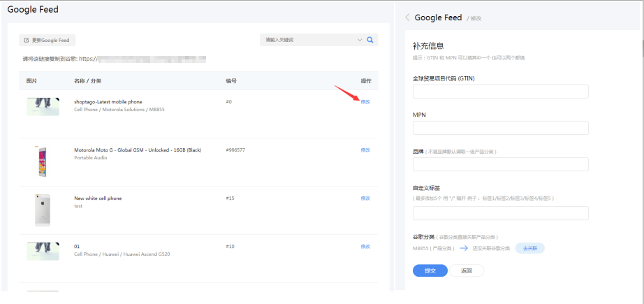Screen dimensions: 644x304
Task: Click the New white cell phone thumbnail
Action: pyautogui.click(x=43, y=210)
